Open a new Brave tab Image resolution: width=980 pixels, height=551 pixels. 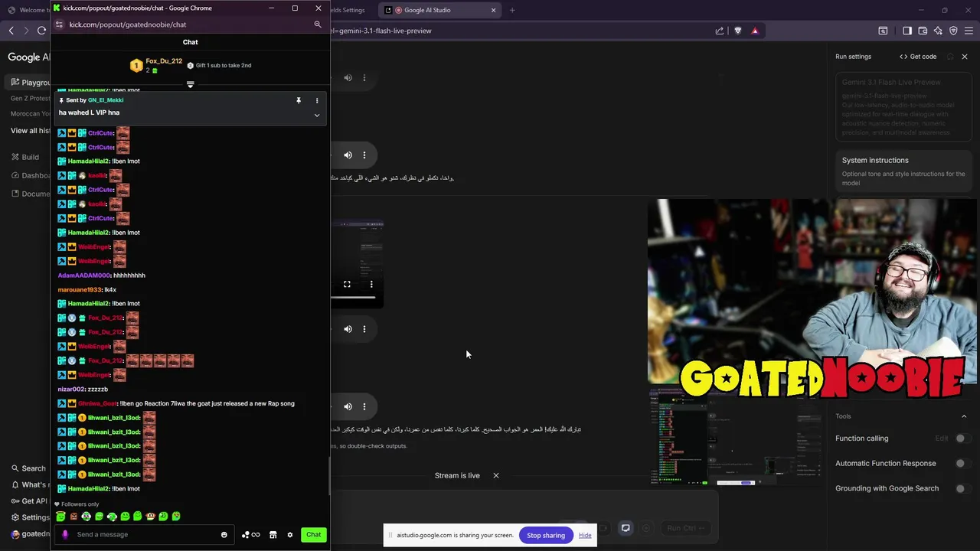[x=512, y=10]
